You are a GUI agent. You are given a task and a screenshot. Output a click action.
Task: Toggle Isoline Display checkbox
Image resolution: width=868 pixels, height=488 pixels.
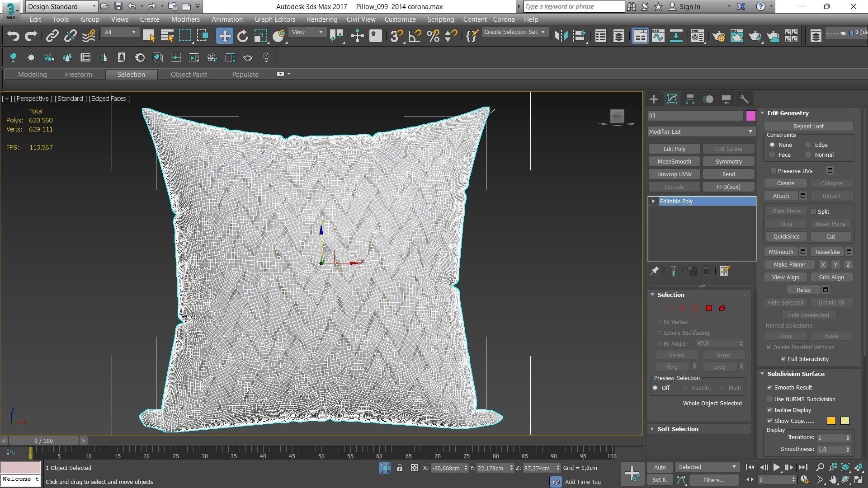coord(770,410)
